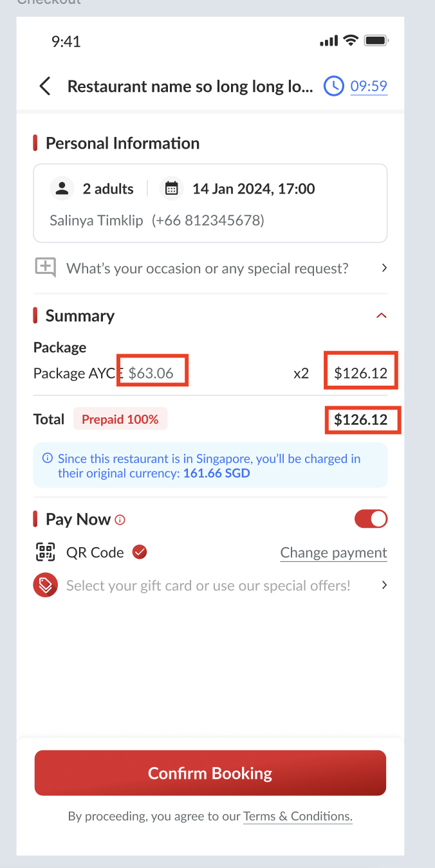Click the red gift card tag icon
Image resolution: width=435 pixels, height=868 pixels.
tap(46, 585)
